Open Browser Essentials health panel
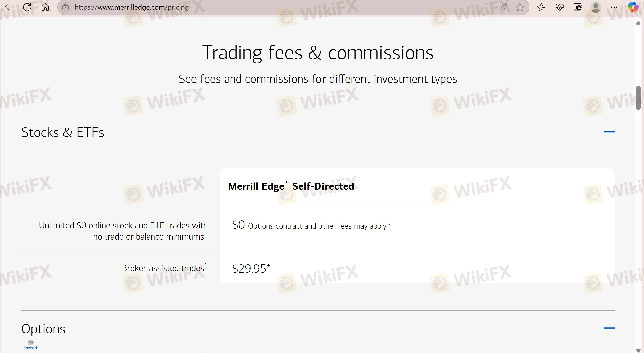Viewport: 644px width, 353px height. coord(559,7)
